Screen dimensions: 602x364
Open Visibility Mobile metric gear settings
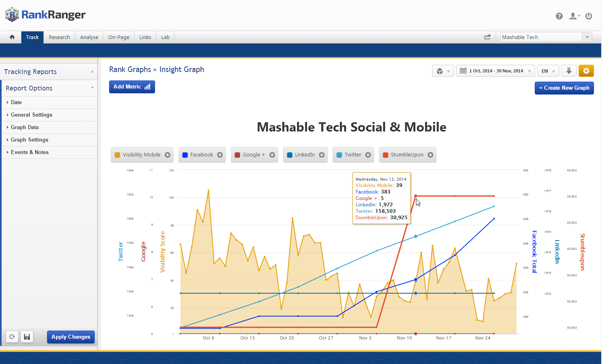pyautogui.click(x=168, y=155)
